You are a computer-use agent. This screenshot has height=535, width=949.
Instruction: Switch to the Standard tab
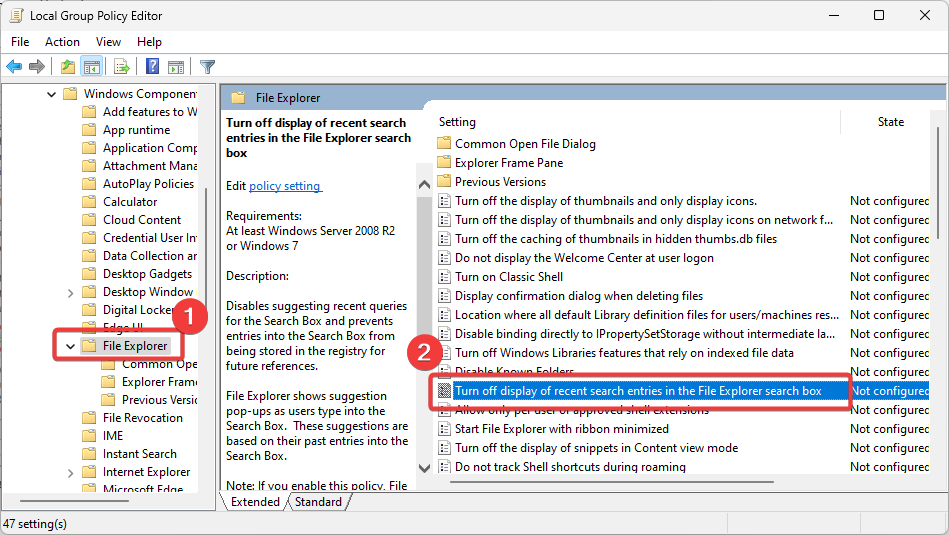coord(318,502)
